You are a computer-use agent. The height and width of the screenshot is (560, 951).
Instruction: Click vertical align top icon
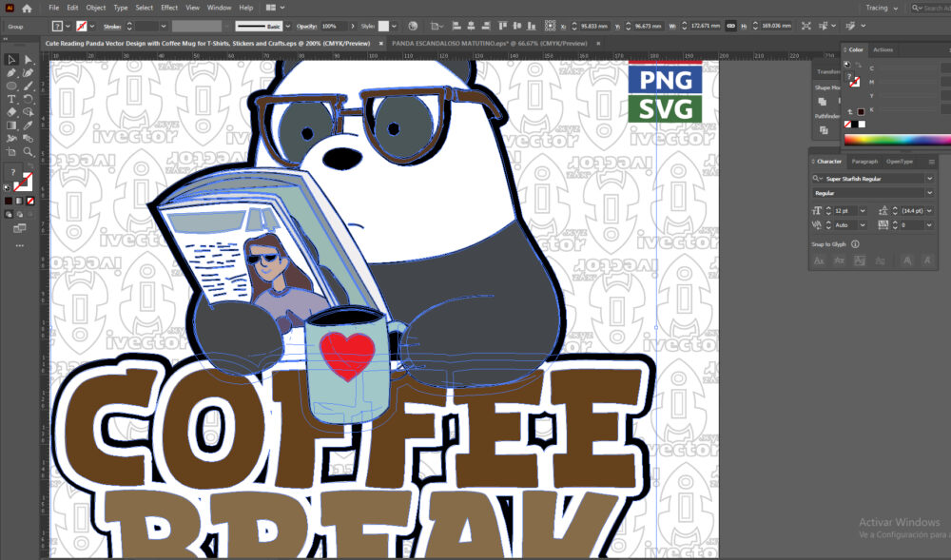click(x=502, y=26)
